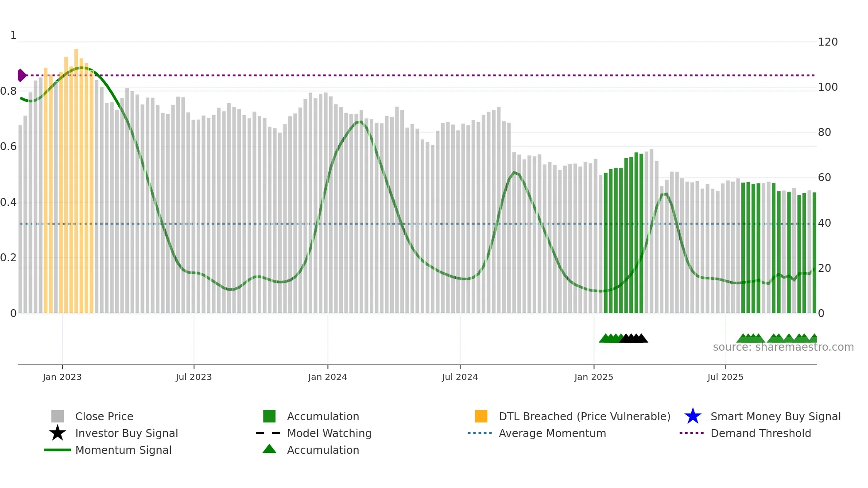Click the dashed Model Watching legend icon
Screen dimensions: 868x488
268,433
